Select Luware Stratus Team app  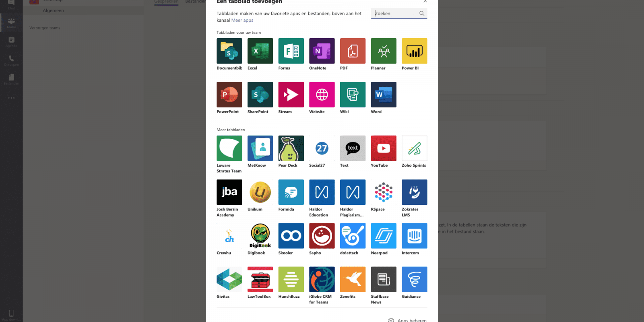(x=229, y=148)
